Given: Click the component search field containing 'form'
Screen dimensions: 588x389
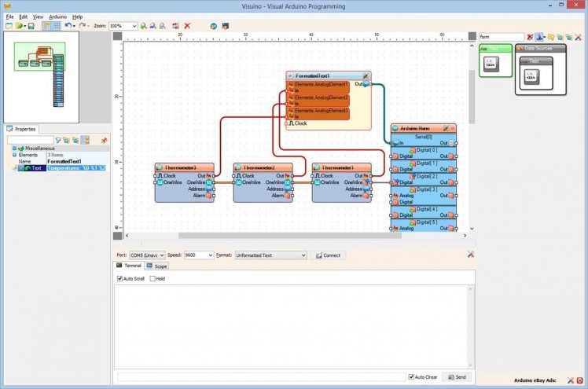Looking at the screenshot, I should coord(502,37).
